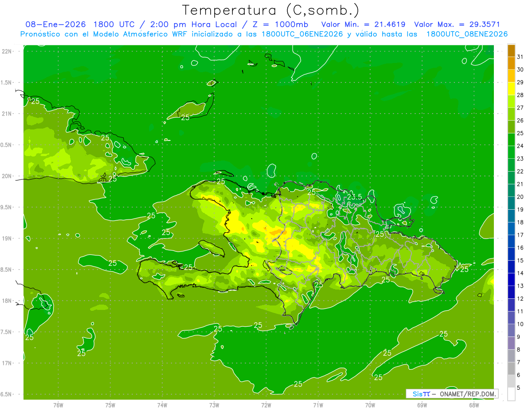532x411 pixels.
Task: Click legend scale value "9"
Action: [x=519, y=337]
